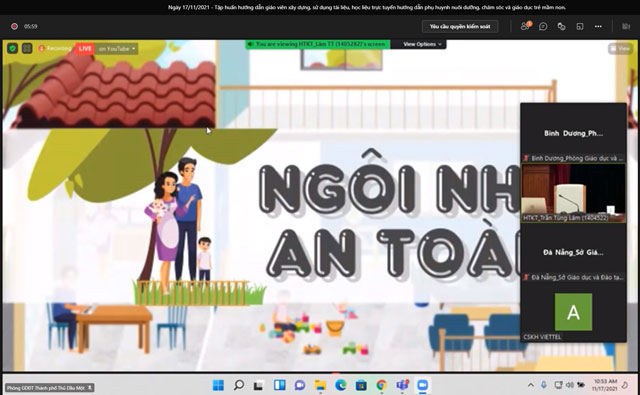The image size is (640, 395).
Task: Expand the on YouTube dropdown
Action: point(117,49)
